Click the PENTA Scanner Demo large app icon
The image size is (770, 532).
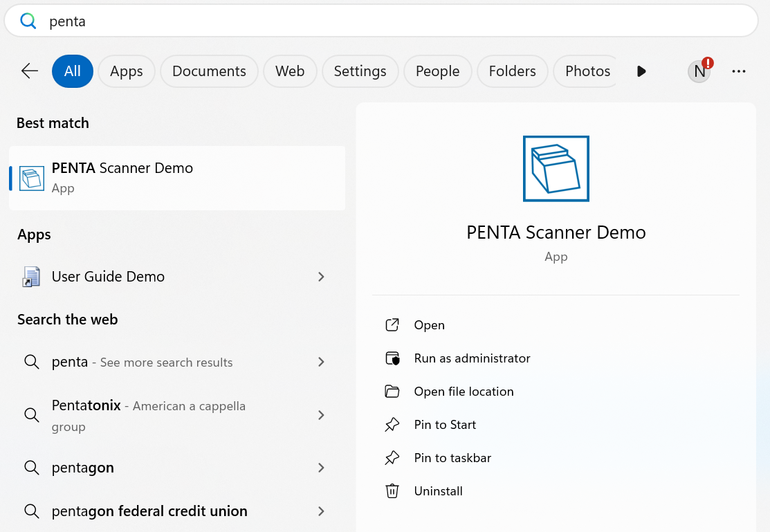point(556,169)
